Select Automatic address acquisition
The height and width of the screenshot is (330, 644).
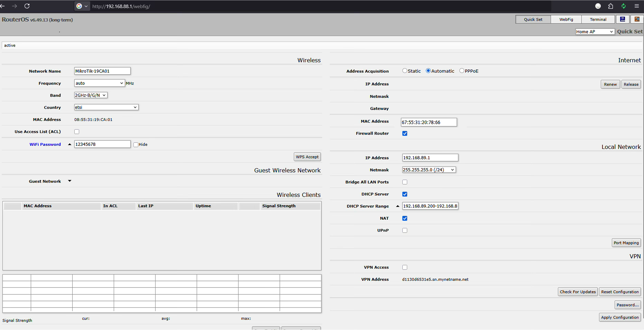[428, 71]
